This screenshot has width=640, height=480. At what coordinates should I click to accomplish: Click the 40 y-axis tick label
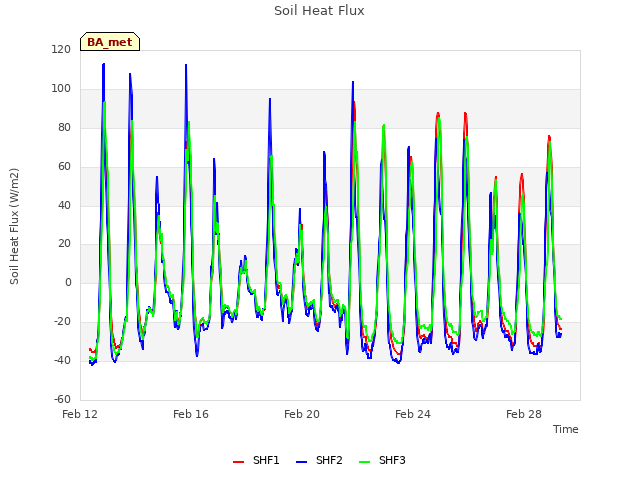click(64, 205)
